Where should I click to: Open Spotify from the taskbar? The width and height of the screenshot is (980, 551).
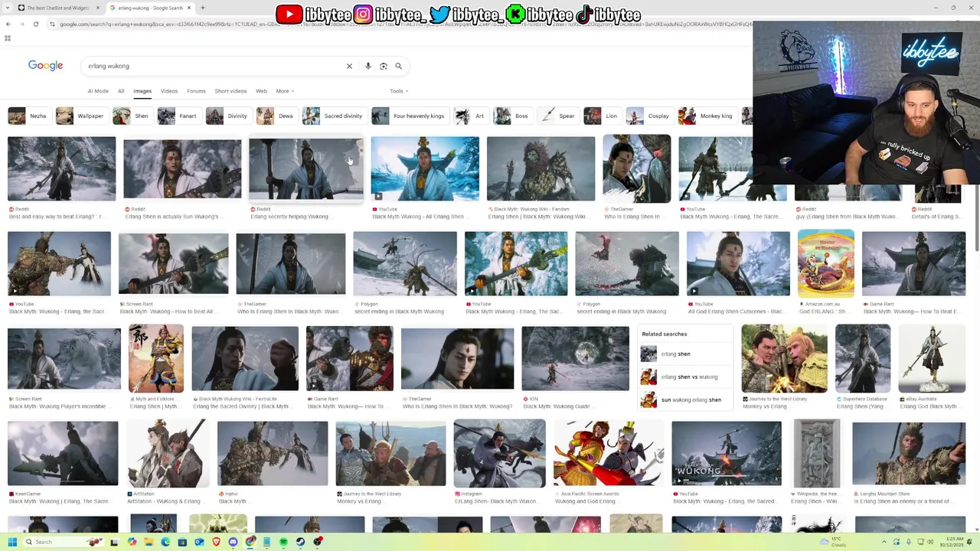[x=283, y=542]
